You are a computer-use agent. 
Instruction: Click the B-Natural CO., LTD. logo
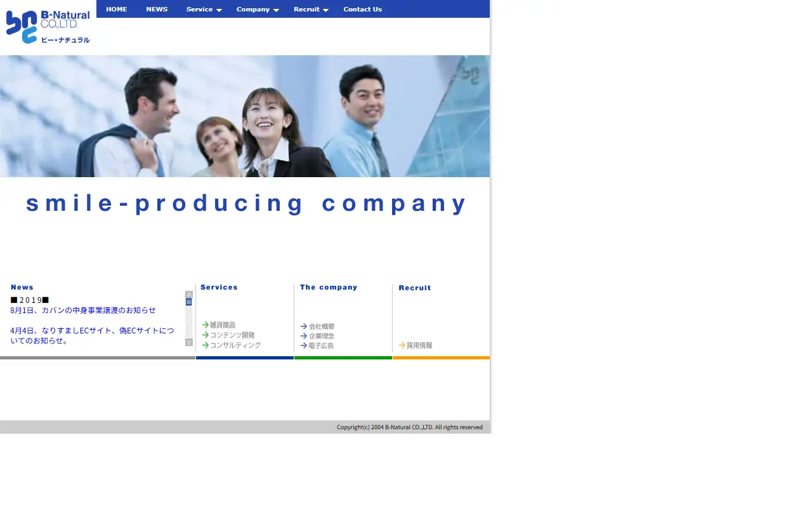(48, 27)
